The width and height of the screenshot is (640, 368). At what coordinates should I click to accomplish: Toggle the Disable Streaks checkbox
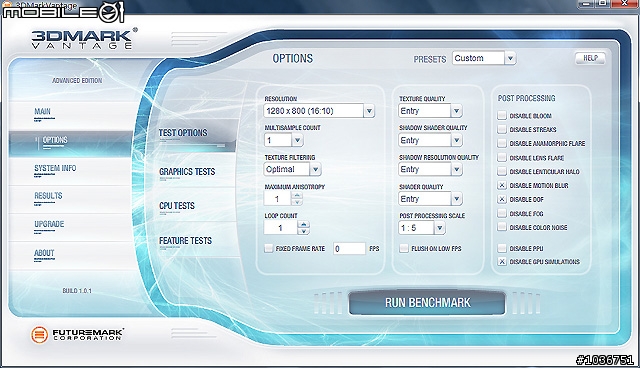coord(502,129)
